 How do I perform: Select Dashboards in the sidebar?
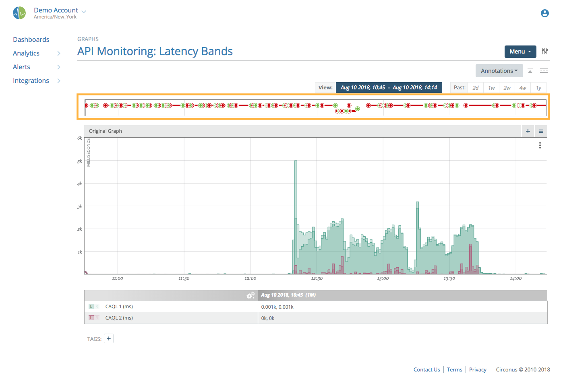click(x=31, y=39)
